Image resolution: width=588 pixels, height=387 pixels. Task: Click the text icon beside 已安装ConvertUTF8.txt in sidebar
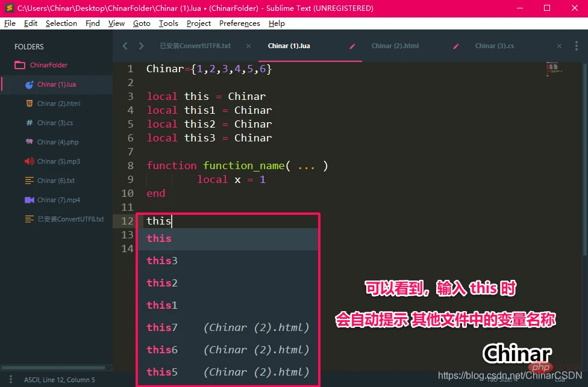[30, 219]
